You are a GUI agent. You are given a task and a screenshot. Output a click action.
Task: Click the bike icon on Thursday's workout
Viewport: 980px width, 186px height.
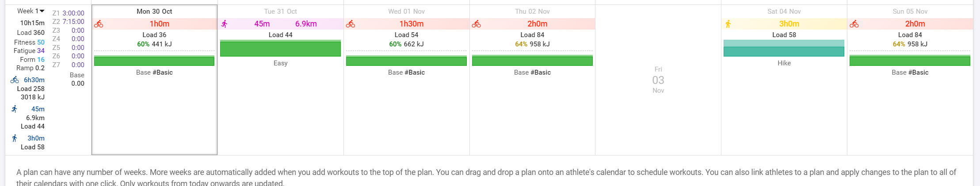click(x=477, y=24)
